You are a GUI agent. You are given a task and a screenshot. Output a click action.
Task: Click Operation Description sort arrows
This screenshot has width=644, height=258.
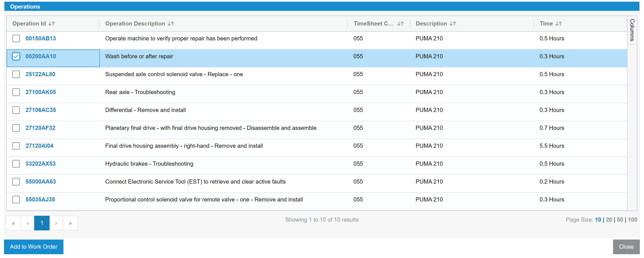click(171, 24)
